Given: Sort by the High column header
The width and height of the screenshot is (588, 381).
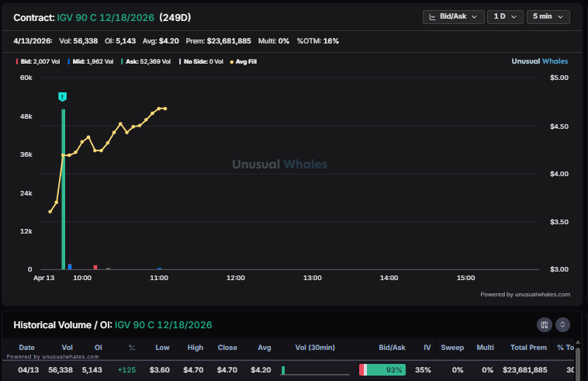Looking at the screenshot, I should 195,348.
